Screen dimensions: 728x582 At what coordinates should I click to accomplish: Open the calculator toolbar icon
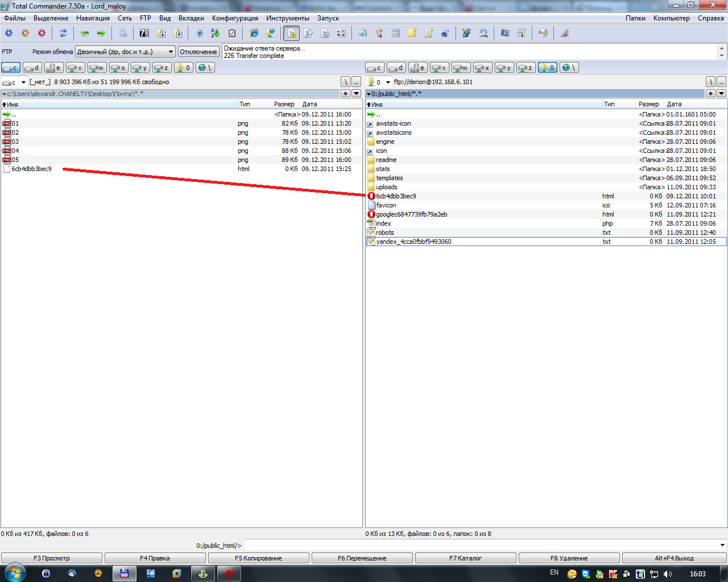[396, 34]
